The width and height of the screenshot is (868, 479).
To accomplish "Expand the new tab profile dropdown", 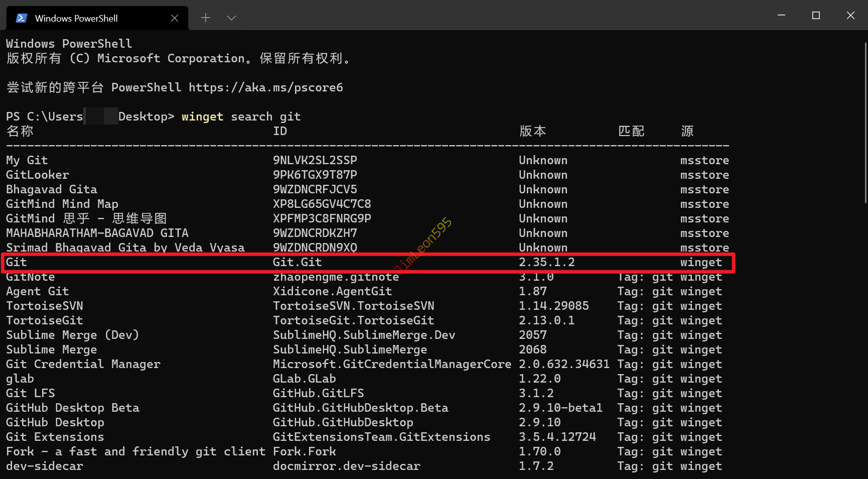I will click(231, 18).
